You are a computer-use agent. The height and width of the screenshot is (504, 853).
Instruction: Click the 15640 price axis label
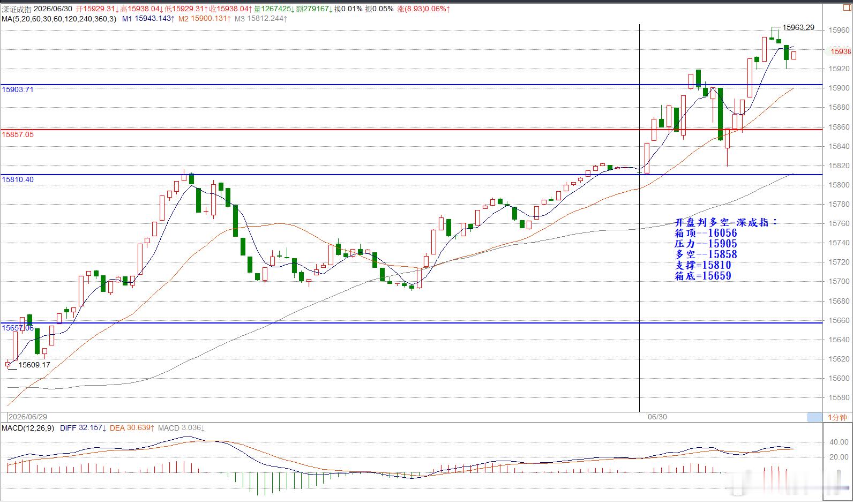click(x=840, y=340)
